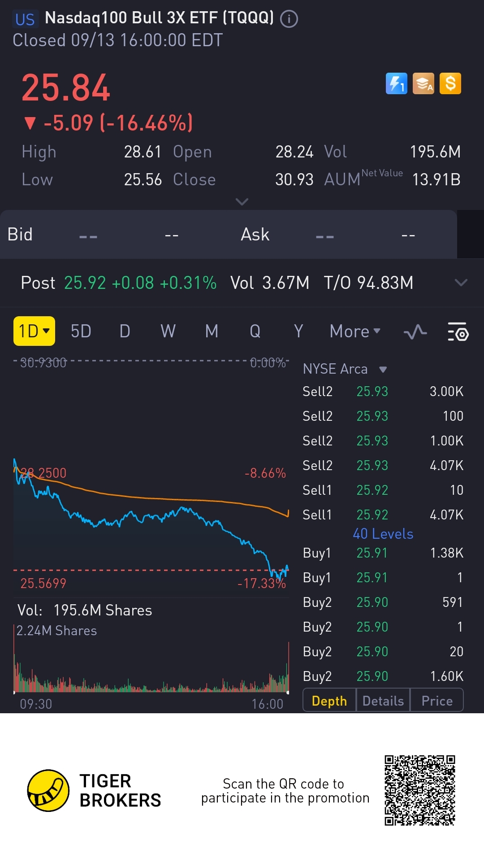Tap the Tiger Brokers logo
This screenshot has width=484, height=868.
pyautogui.click(x=48, y=790)
